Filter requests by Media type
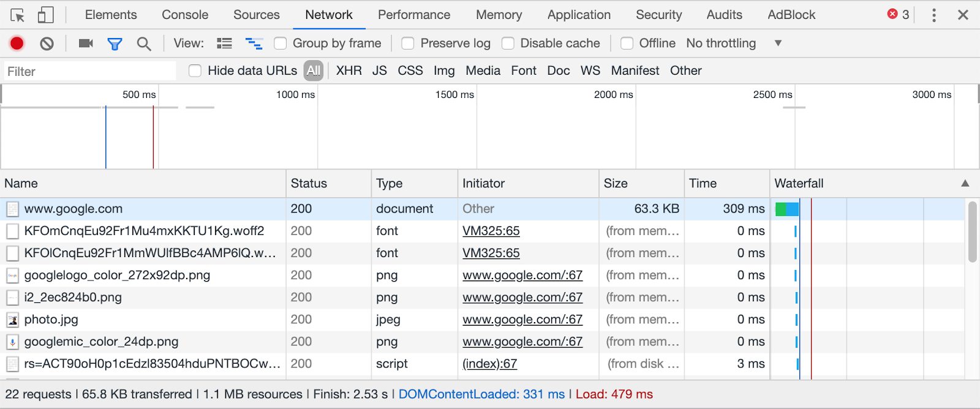Image resolution: width=980 pixels, height=409 pixels. tap(483, 71)
